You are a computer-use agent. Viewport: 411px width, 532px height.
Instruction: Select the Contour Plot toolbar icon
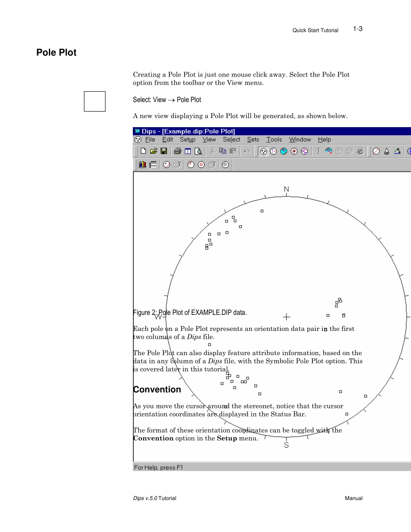[x=284, y=151]
